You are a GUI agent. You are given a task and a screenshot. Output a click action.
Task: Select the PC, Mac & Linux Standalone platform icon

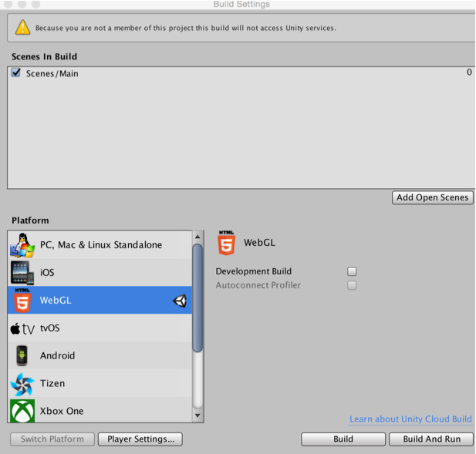tap(22, 245)
